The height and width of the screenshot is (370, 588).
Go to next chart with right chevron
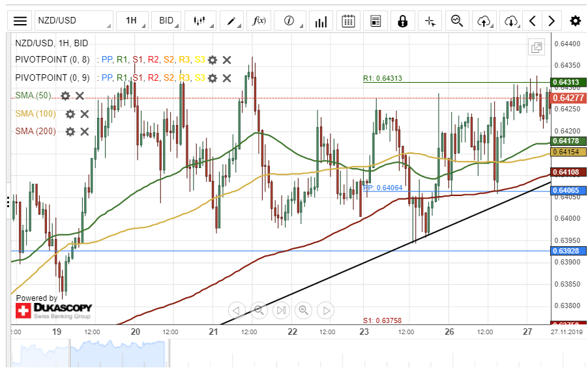click(x=551, y=21)
